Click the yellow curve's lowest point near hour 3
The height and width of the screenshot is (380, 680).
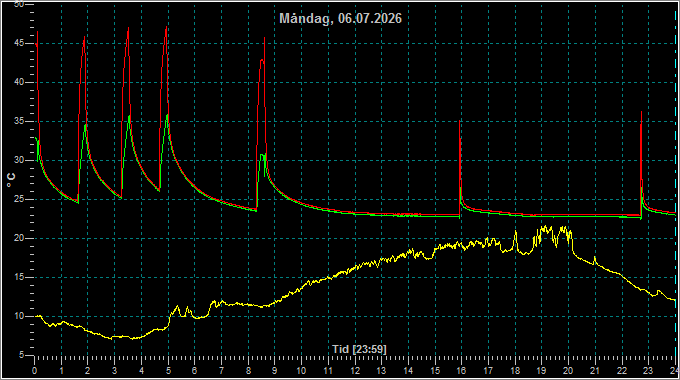tap(114, 338)
